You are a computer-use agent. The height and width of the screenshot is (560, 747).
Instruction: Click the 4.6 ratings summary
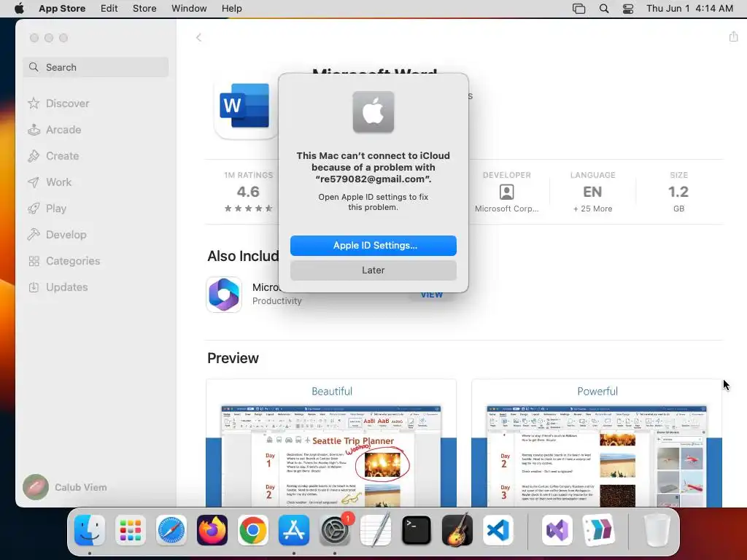(x=248, y=192)
